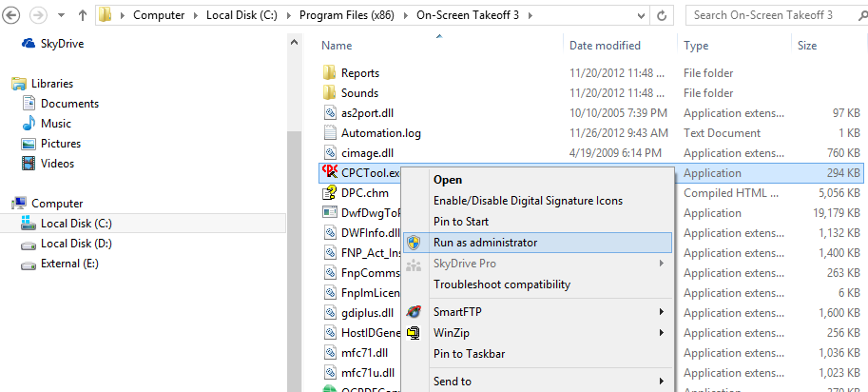Image resolution: width=868 pixels, height=392 pixels.
Task: Open the Libraries icon in navigation pane
Action: click(19, 84)
